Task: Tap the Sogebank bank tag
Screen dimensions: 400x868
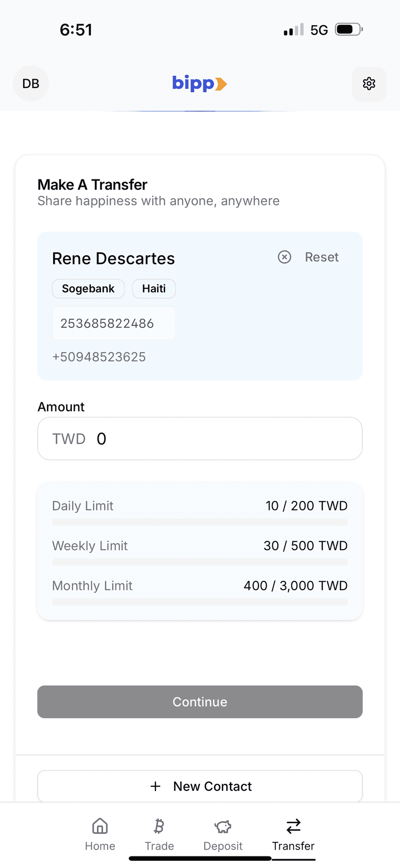Action: point(88,289)
